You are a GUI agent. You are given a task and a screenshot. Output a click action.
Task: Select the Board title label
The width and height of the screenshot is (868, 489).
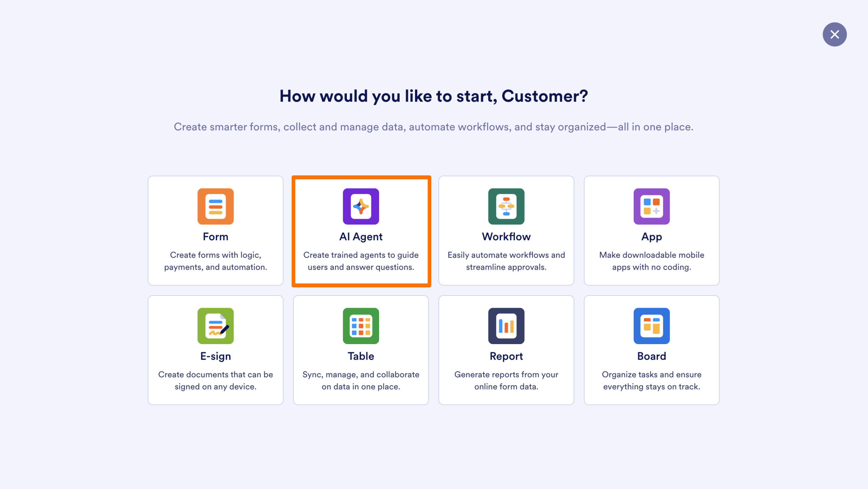point(651,356)
